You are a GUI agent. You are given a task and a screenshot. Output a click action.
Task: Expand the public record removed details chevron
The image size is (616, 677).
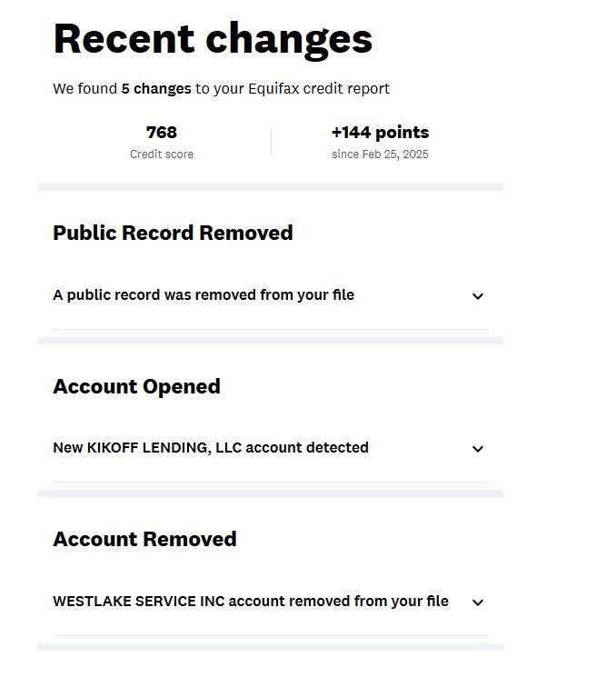[x=478, y=296]
